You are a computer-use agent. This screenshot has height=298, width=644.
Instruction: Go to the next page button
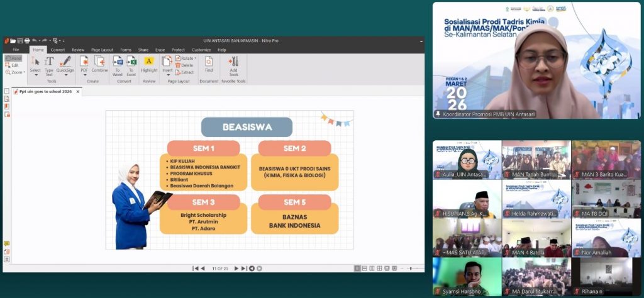[x=236, y=268]
